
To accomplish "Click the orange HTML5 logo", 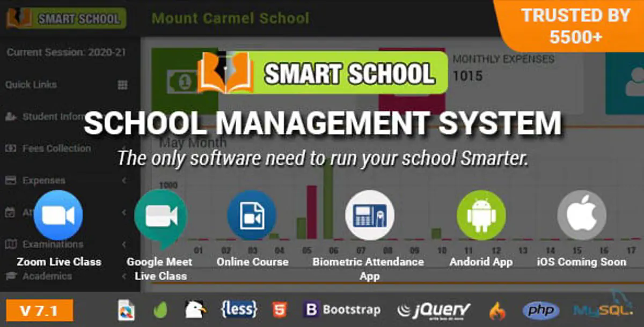I will click(279, 310).
